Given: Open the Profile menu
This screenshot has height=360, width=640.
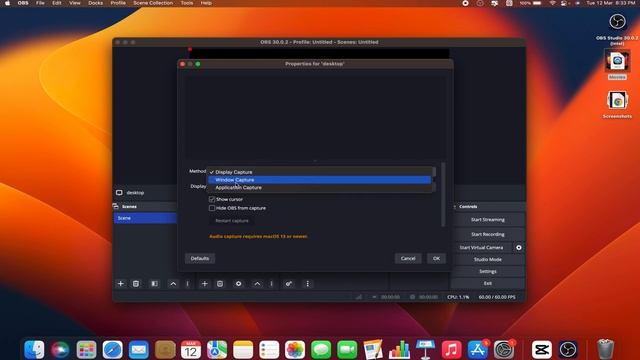Looking at the screenshot, I should click(x=118, y=3).
